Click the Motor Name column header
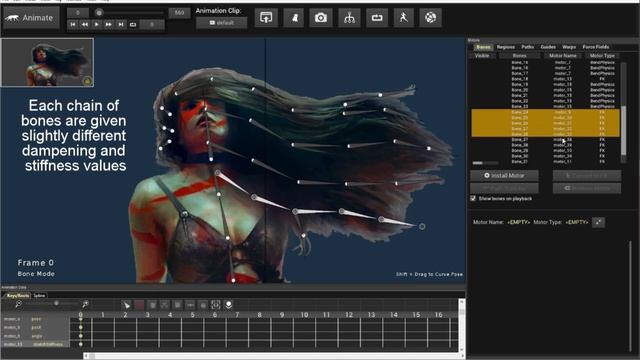The height and width of the screenshot is (360, 640). (563, 56)
